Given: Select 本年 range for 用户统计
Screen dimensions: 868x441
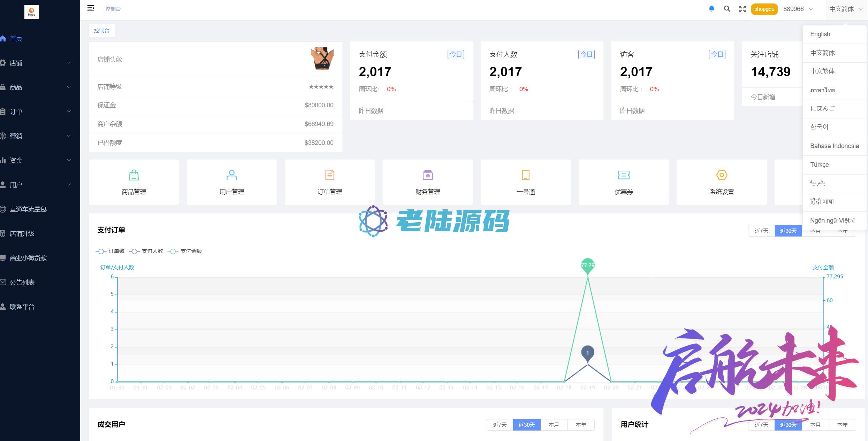Looking at the screenshot, I should (x=842, y=425).
